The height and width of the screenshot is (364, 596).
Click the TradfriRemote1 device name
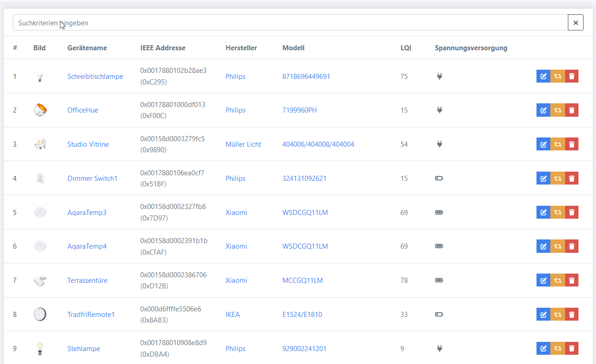tap(91, 315)
